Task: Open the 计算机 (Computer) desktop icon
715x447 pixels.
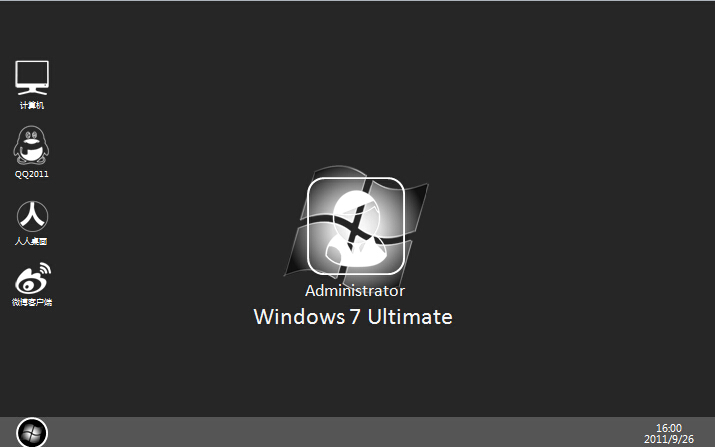Action: (x=31, y=78)
